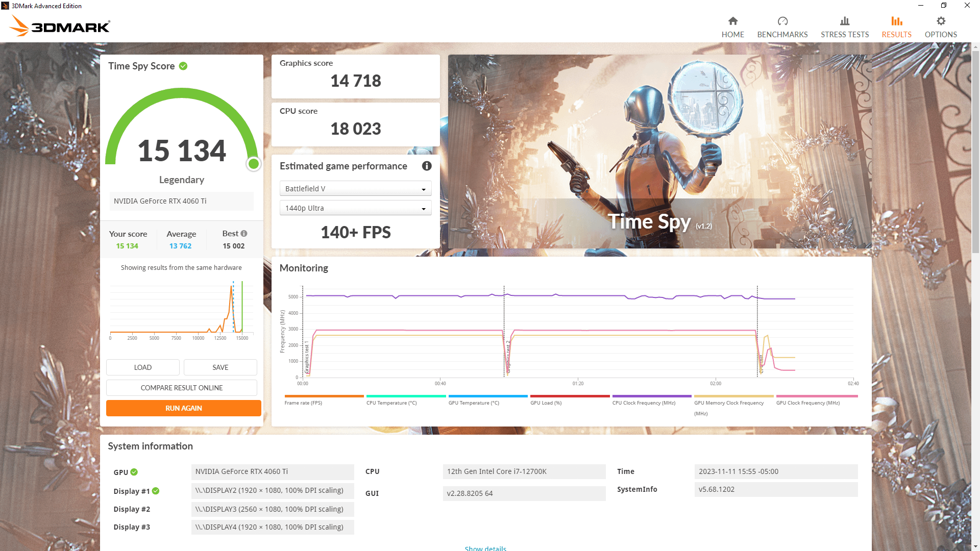Image resolution: width=980 pixels, height=551 pixels.
Task: Click the GPU green check icon
Action: (134, 472)
